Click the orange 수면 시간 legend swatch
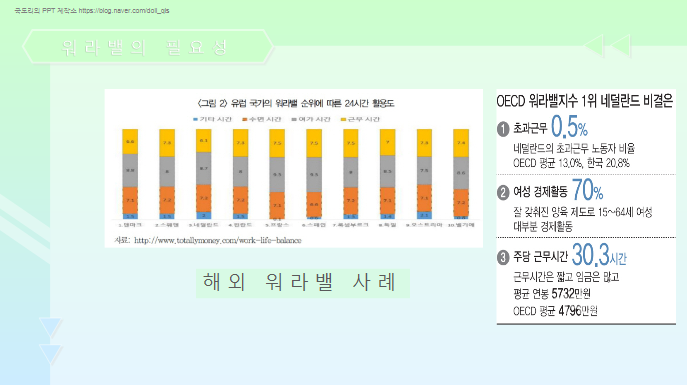 coord(245,119)
